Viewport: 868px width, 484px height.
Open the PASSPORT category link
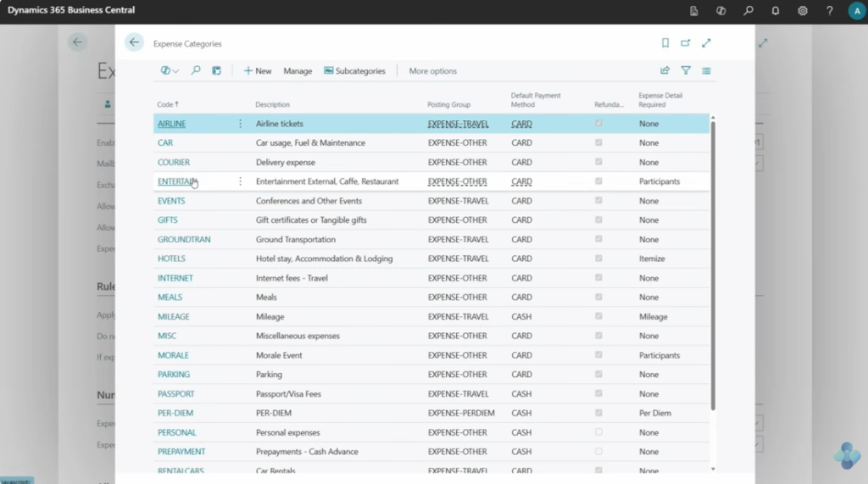(175, 394)
